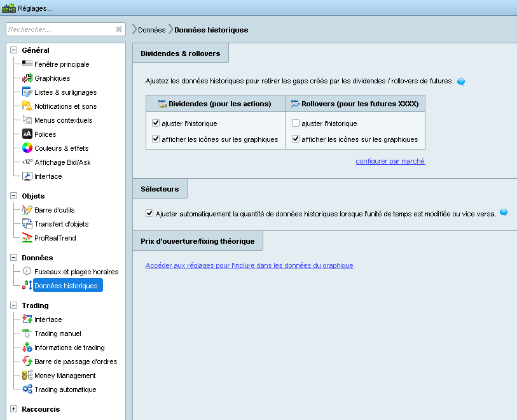This screenshot has height=420, width=517.
Task: Enable Rollovers ajuster l'historique
Action: [x=296, y=123]
